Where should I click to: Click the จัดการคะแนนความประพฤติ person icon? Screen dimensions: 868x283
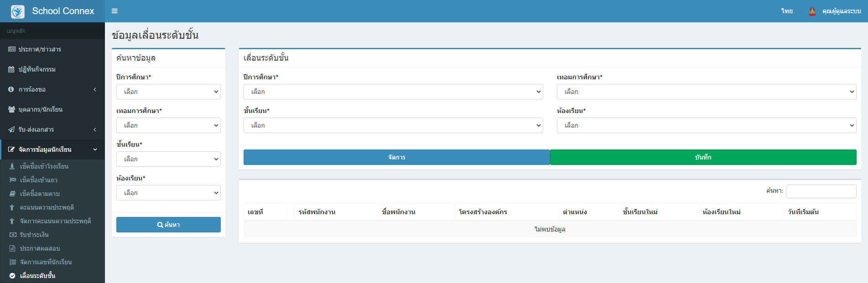point(12,221)
